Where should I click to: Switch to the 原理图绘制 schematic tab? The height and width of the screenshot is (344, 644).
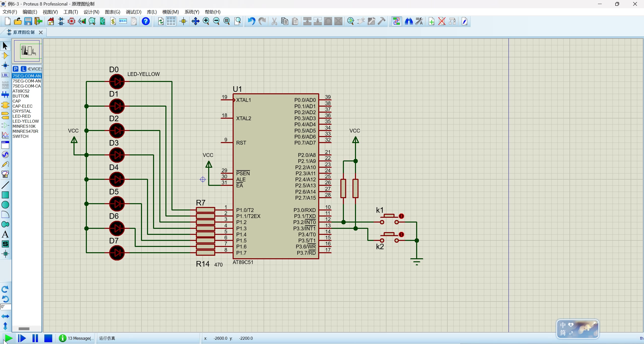pyautogui.click(x=23, y=32)
